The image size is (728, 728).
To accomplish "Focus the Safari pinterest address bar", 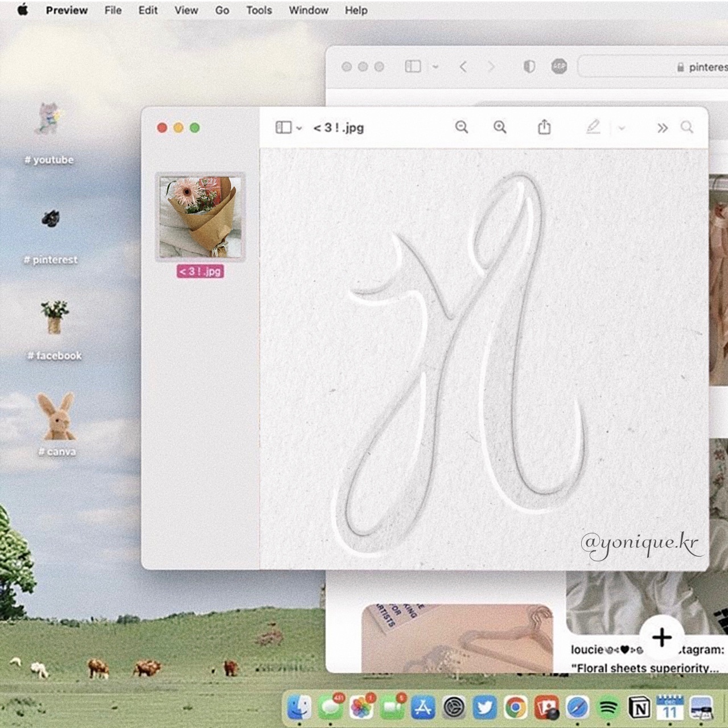I will (653, 67).
